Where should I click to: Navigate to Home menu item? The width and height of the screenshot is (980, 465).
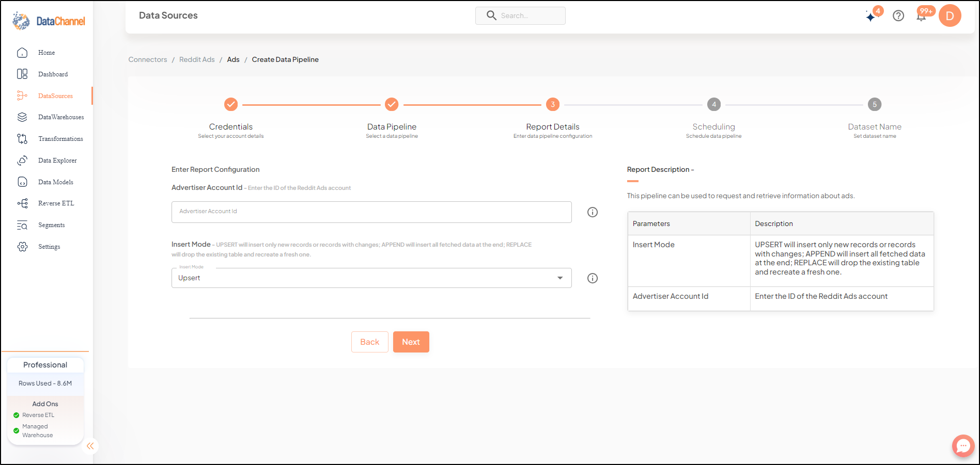tap(46, 53)
